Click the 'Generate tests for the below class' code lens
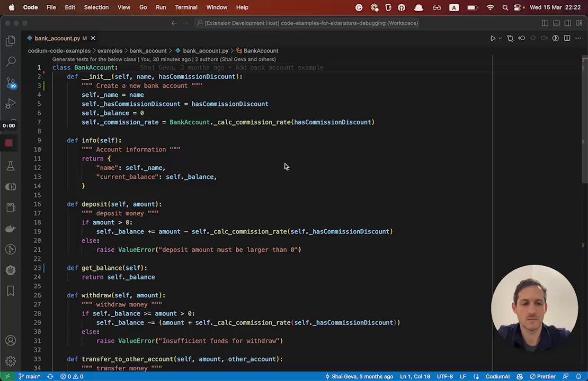 [94, 59]
